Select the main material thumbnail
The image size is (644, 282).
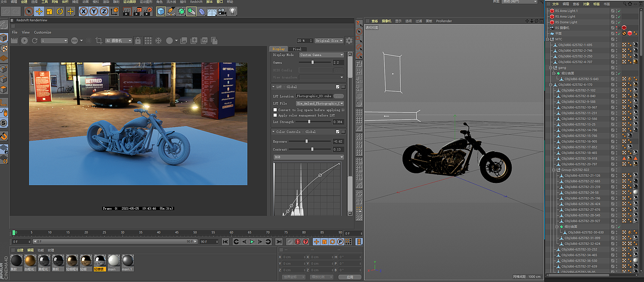114,260
